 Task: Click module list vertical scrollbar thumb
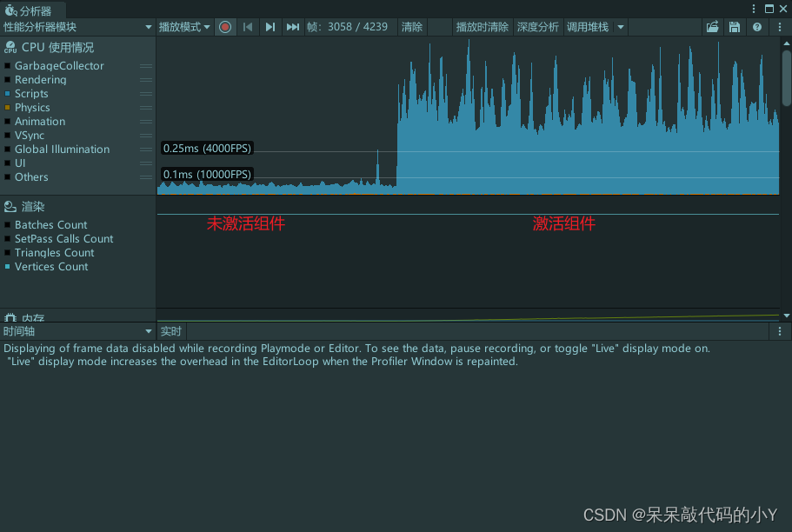click(787, 78)
